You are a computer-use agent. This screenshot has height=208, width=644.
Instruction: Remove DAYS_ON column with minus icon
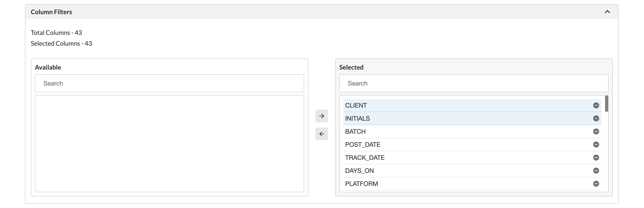point(596,171)
